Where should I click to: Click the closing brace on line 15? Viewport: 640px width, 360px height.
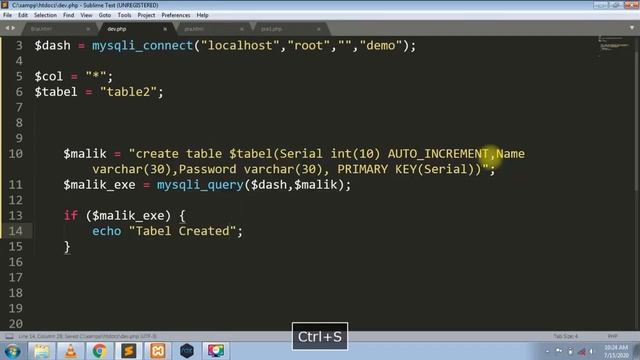tap(67, 247)
